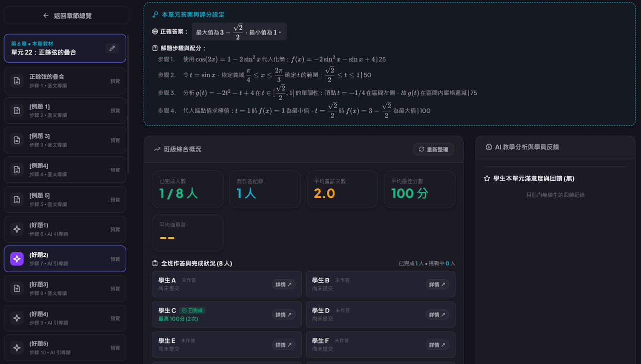Click the sparkle icon for (好題5)
641x364 pixels.
click(x=17, y=348)
